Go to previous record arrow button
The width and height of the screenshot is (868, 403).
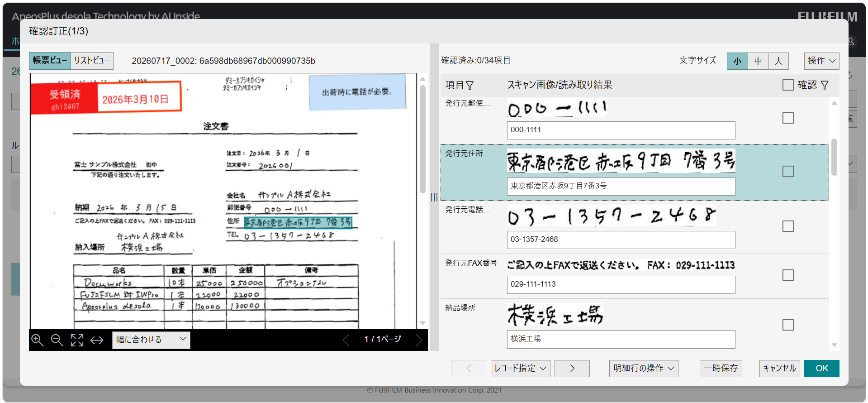(468, 369)
